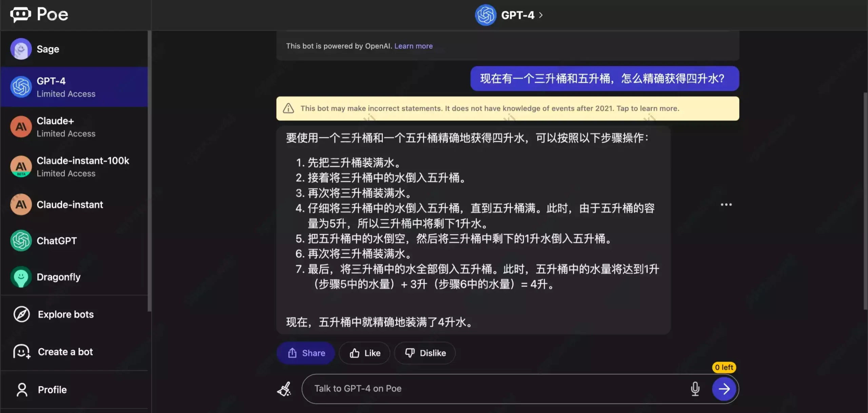Click the microphone voice input icon
Screen dimensions: 868x413
pyautogui.click(x=695, y=389)
